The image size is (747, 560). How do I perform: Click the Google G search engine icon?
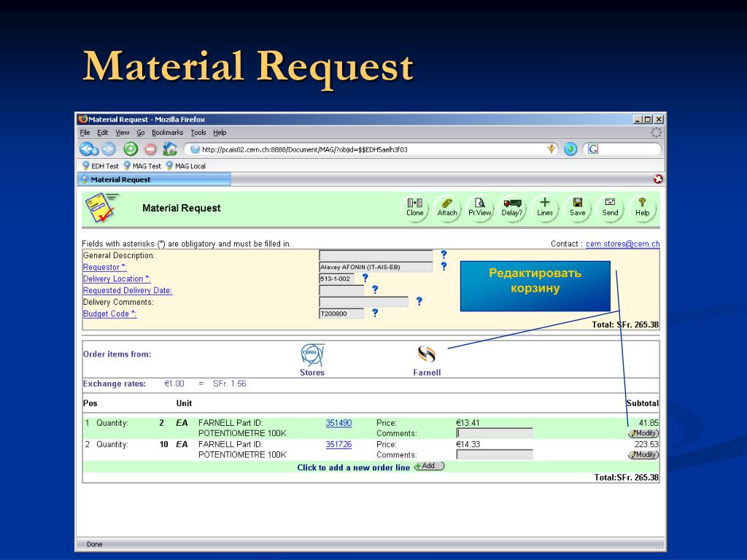(x=592, y=149)
